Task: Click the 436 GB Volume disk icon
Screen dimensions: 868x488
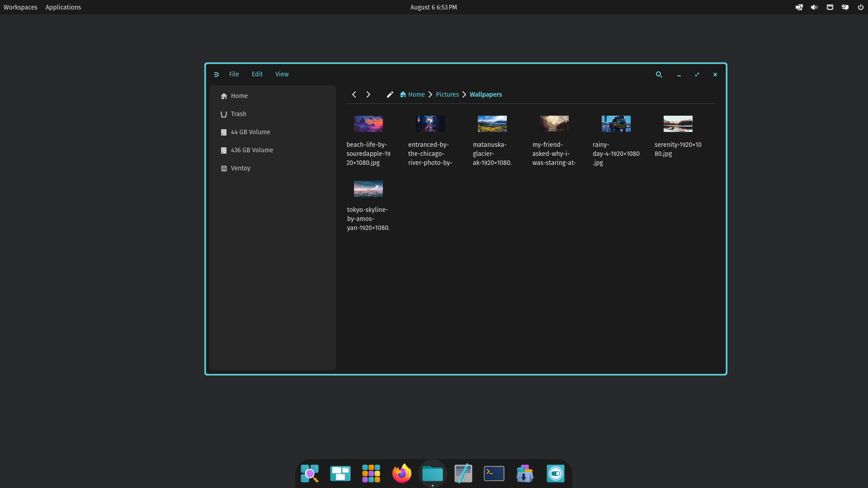Action: tap(224, 150)
